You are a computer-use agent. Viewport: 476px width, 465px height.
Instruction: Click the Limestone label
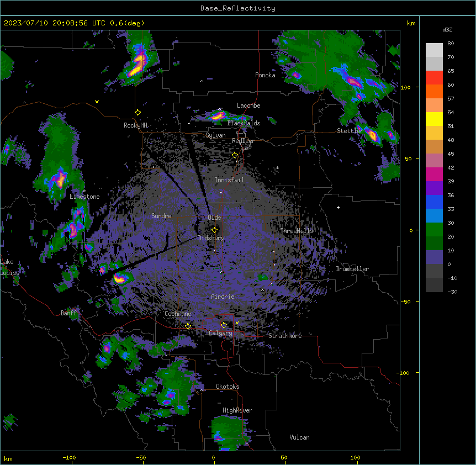84,197
